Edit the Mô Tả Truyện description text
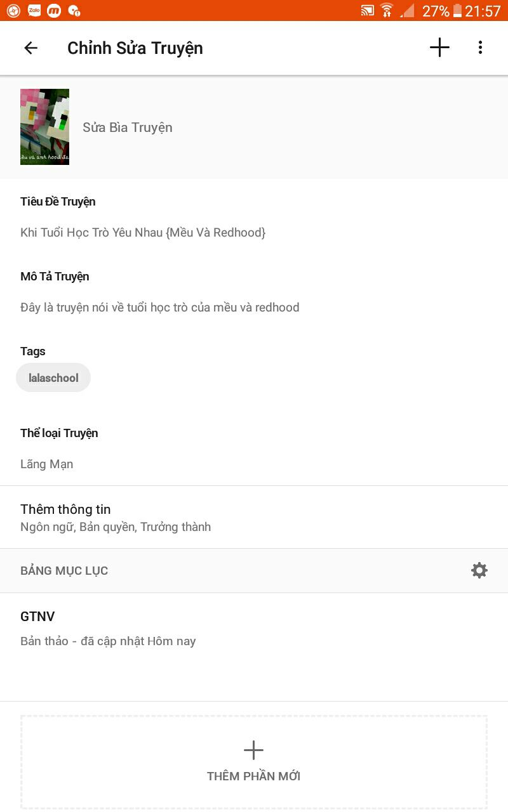Image resolution: width=508 pixels, height=812 pixels. tap(160, 308)
